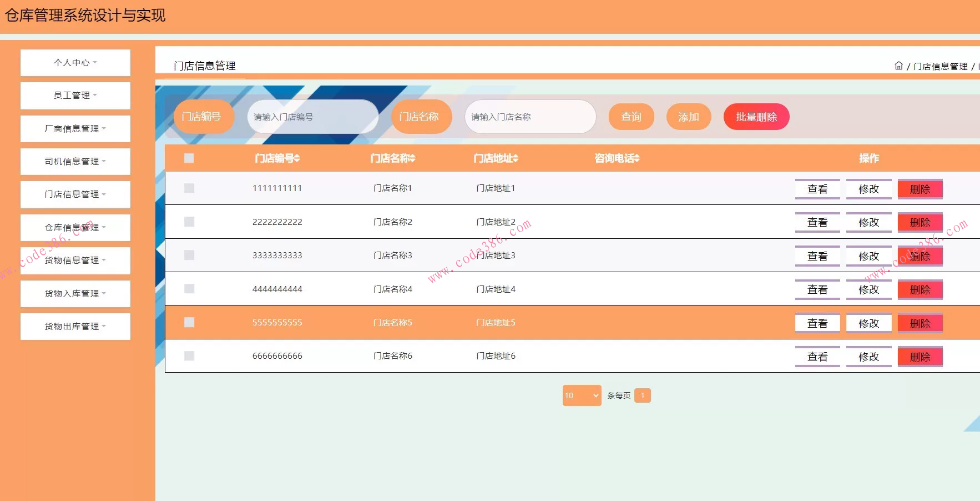
Task: Open the 仓库信息管理 menu
Action: coord(75,228)
